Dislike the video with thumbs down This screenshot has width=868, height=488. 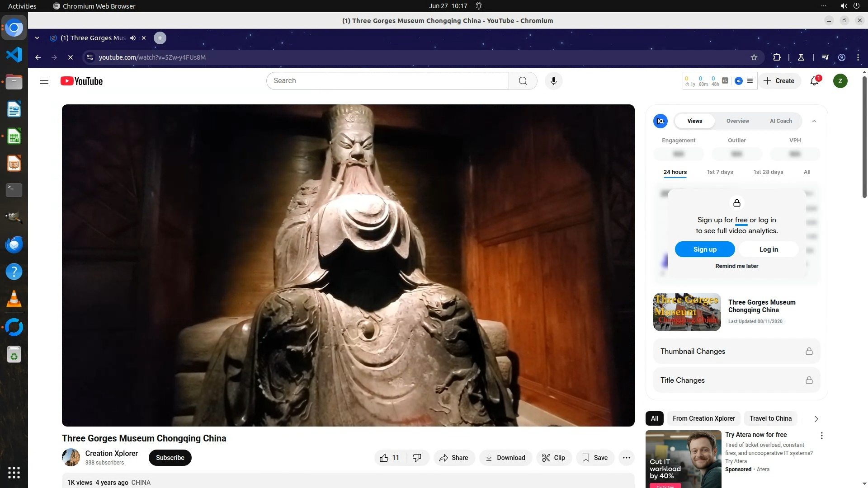[x=417, y=458]
